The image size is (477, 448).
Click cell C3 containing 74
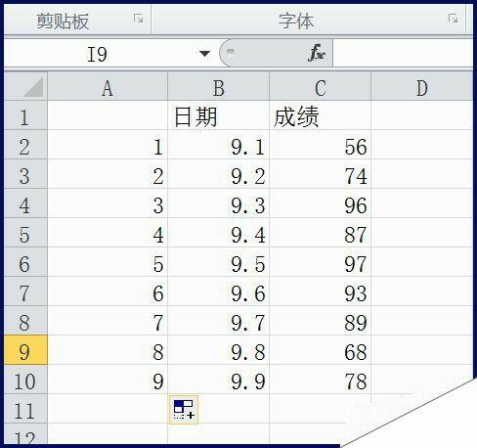[321, 174]
